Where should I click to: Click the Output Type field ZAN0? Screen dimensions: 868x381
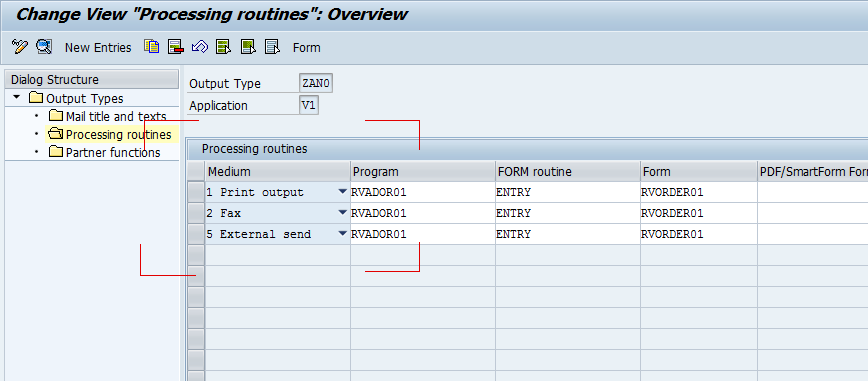(316, 84)
